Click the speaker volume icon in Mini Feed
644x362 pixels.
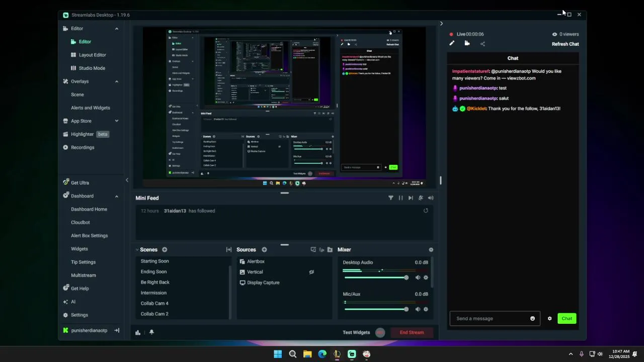click(x=431, y=198)
